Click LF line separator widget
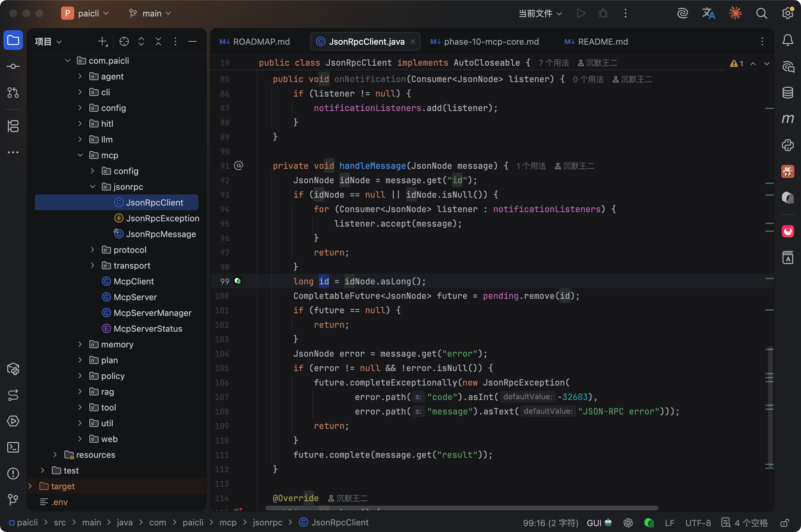801x532 pixels. (x=670, y=522)
